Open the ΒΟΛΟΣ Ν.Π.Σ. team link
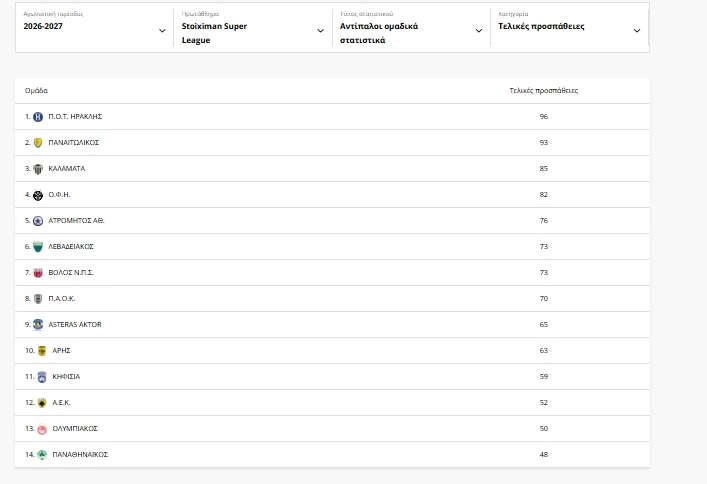The width and height of the screenshot is (707, 484). 71,272
